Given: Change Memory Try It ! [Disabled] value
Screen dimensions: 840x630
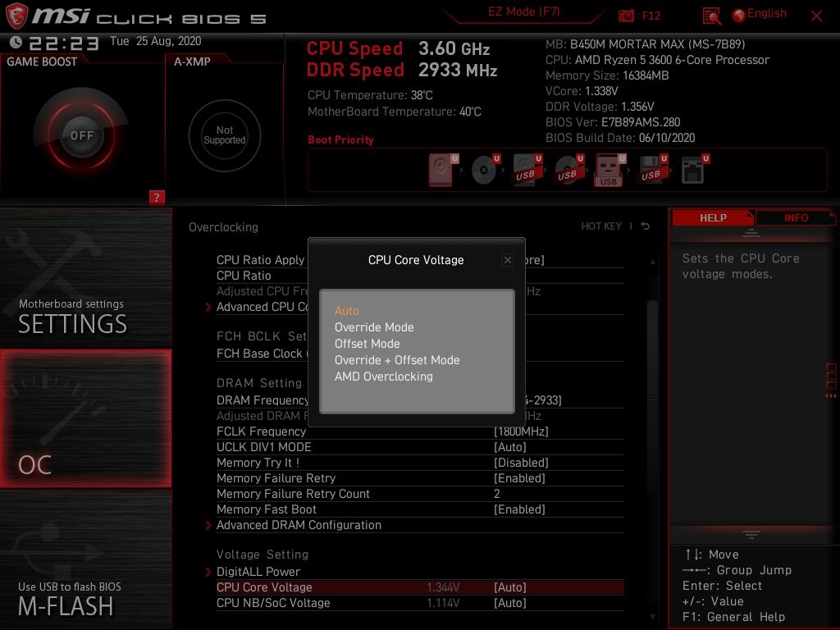Looking at the screenshot, I should coord(521,463).
